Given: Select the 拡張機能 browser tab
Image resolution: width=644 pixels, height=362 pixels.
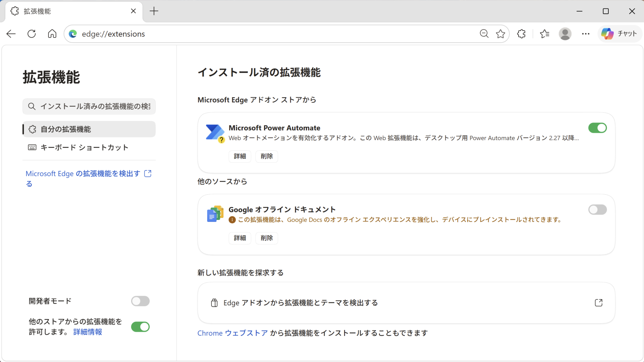Looking at the screenshot, I should tap(74, 11).
